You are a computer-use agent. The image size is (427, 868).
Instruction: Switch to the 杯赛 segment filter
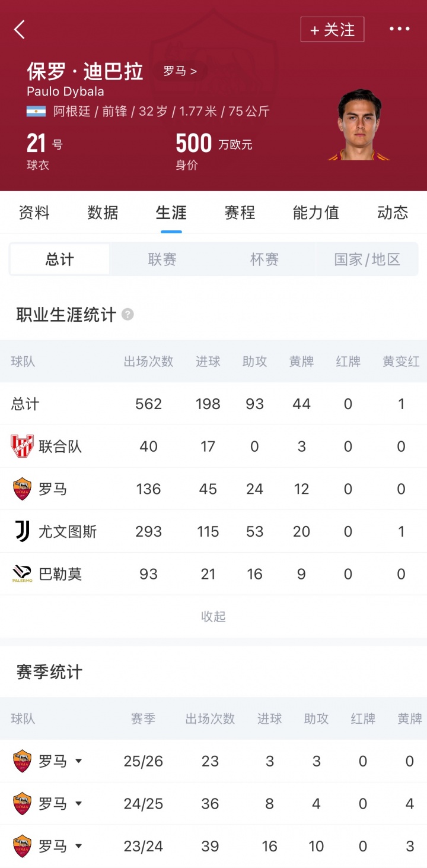coord(265,259)
